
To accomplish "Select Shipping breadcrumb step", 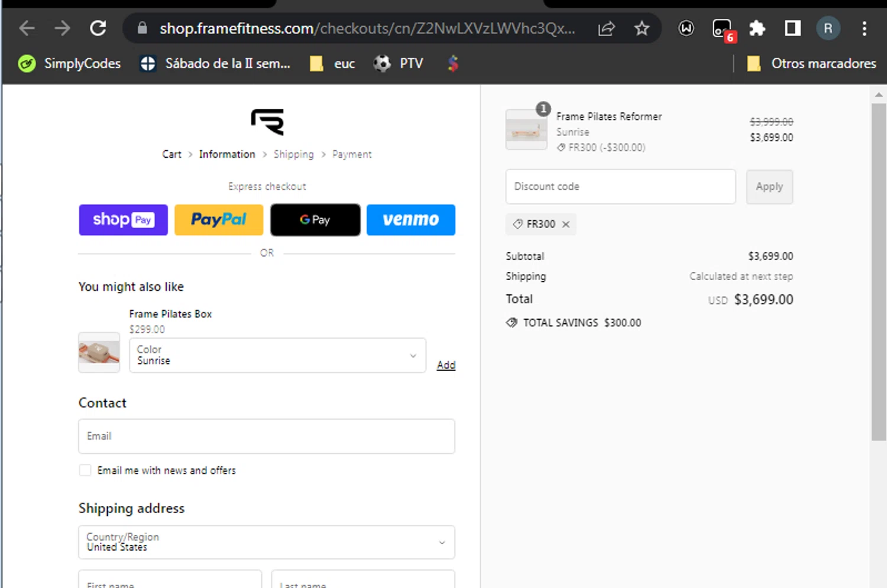I will pyautogui.click(x=293, y=154).
